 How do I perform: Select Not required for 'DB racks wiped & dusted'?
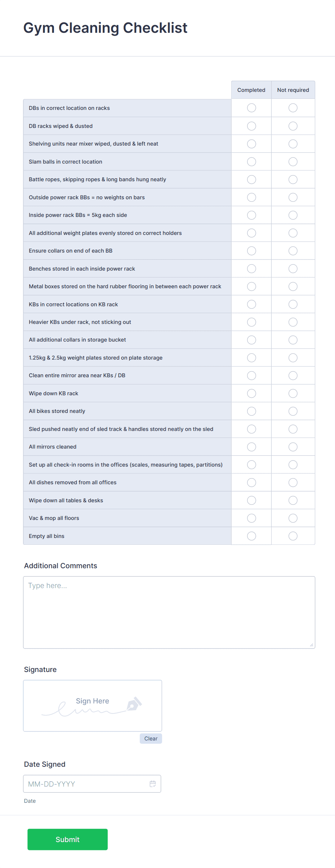[x=293, y=125]
